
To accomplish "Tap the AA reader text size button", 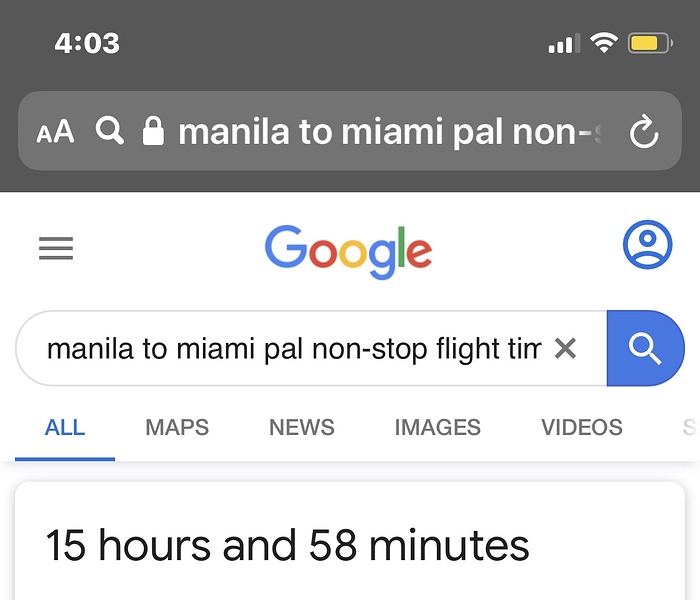I will pyautogui.click(x=55, y=132).
